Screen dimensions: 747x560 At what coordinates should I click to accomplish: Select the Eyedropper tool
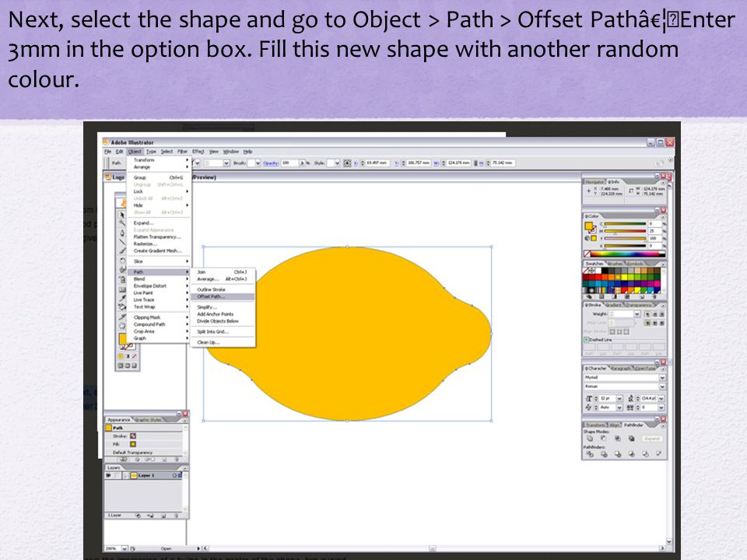122,298
